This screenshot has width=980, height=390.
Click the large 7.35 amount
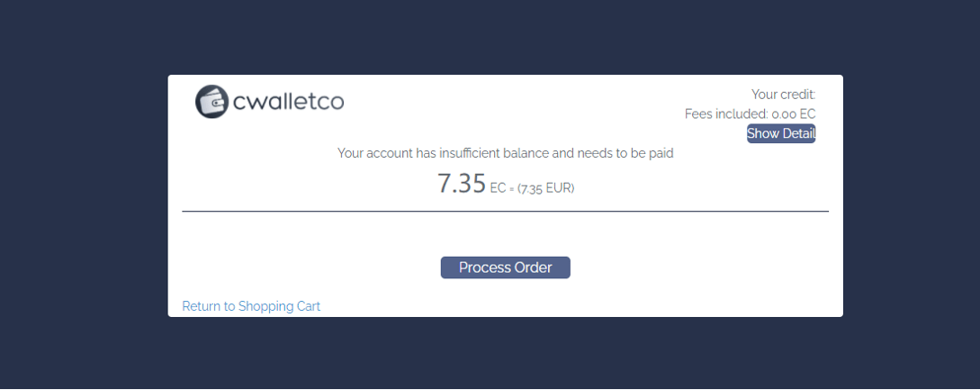pyautogui.click(x=462, y=184)
